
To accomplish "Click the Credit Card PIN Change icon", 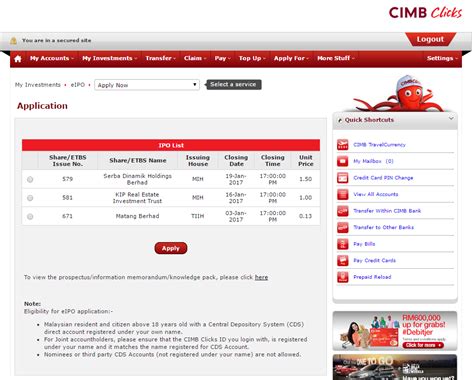I will [x=343, y=178].
